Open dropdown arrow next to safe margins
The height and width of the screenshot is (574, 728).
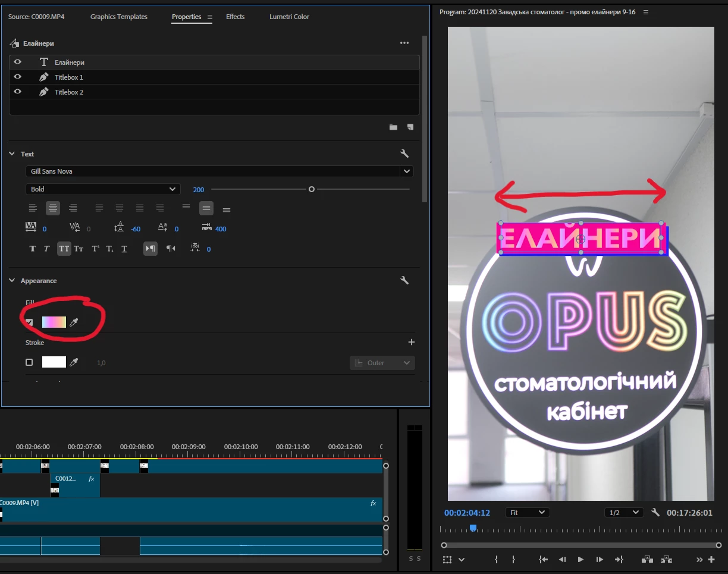tap(462, 559)
